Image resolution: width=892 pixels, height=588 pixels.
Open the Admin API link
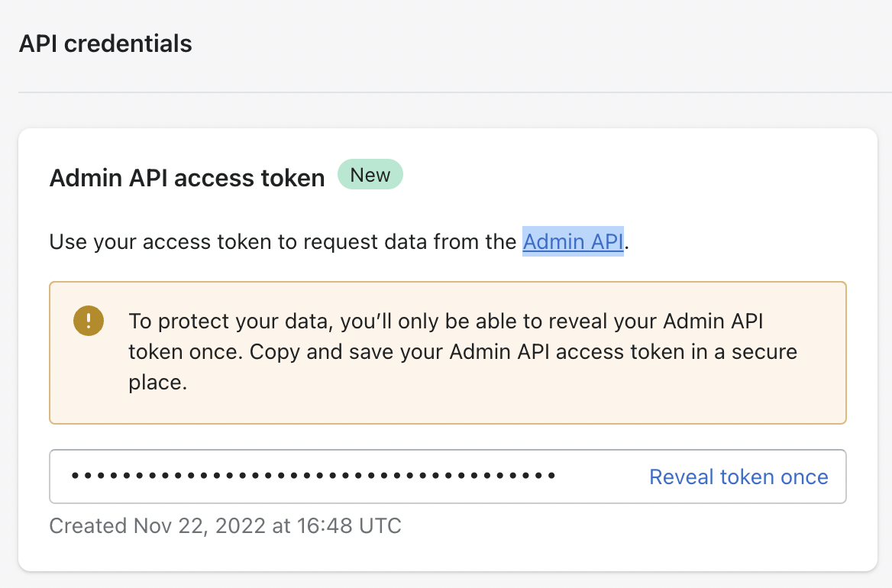573,242
